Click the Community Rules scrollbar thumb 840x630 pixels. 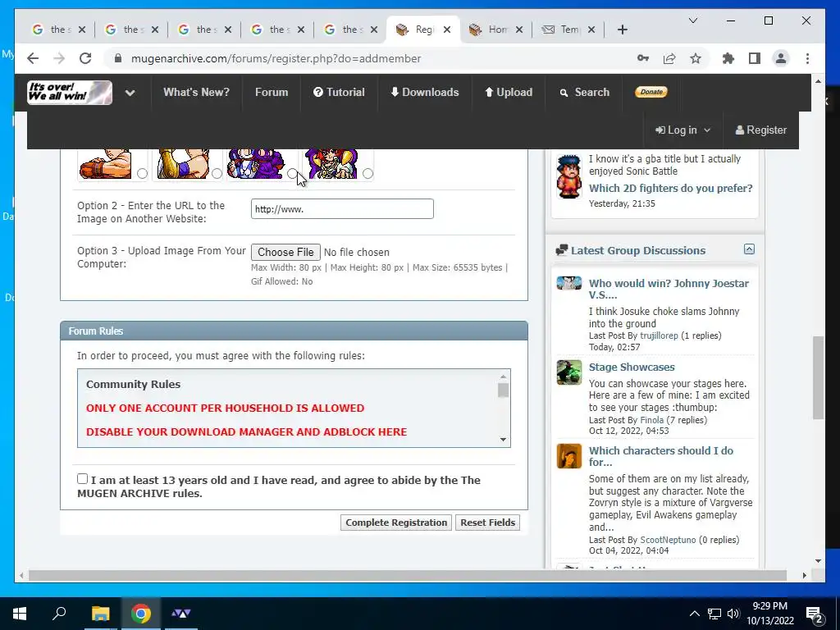coord(503,390)
